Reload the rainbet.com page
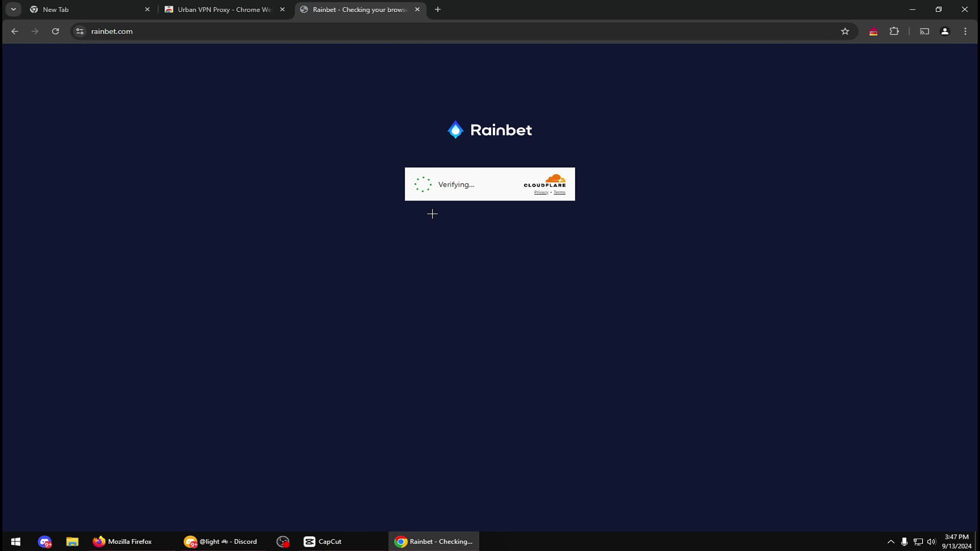Viewport: 980px width, 551px height. pos(55,31)
